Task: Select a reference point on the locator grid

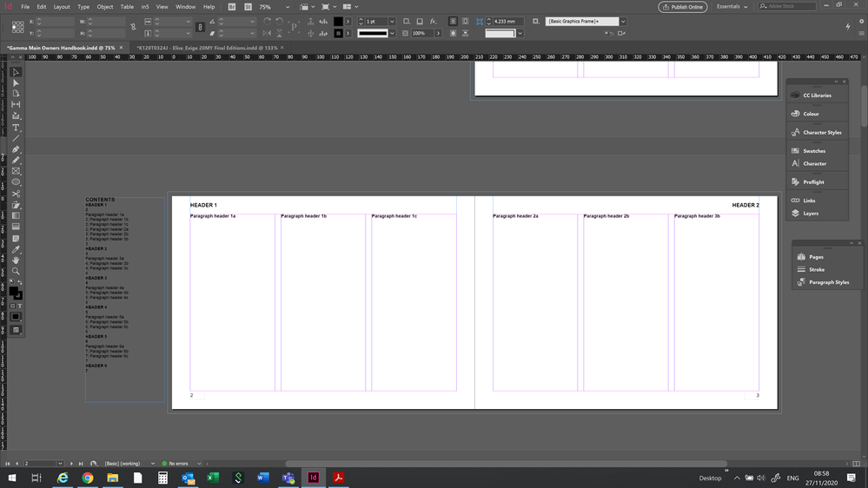Action: [x=17, y=27]
